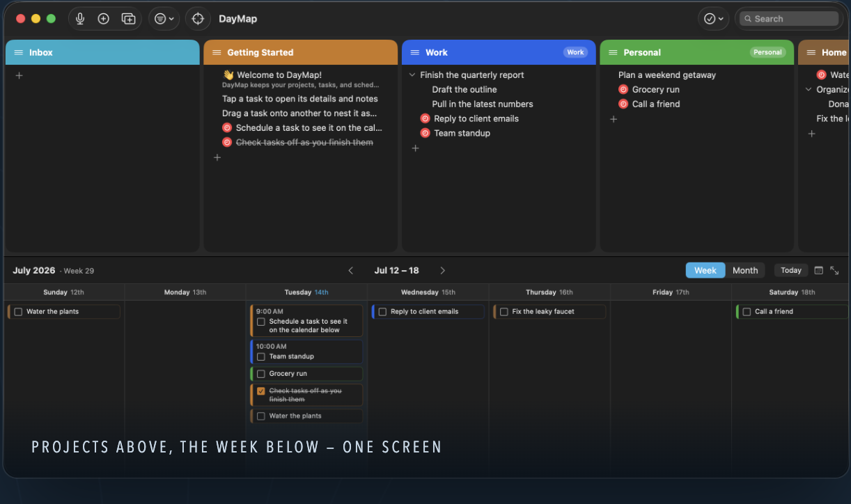Uncheck the Check tasks off calendar item
Screen dimensions: 851x504
tap(261, 391)
